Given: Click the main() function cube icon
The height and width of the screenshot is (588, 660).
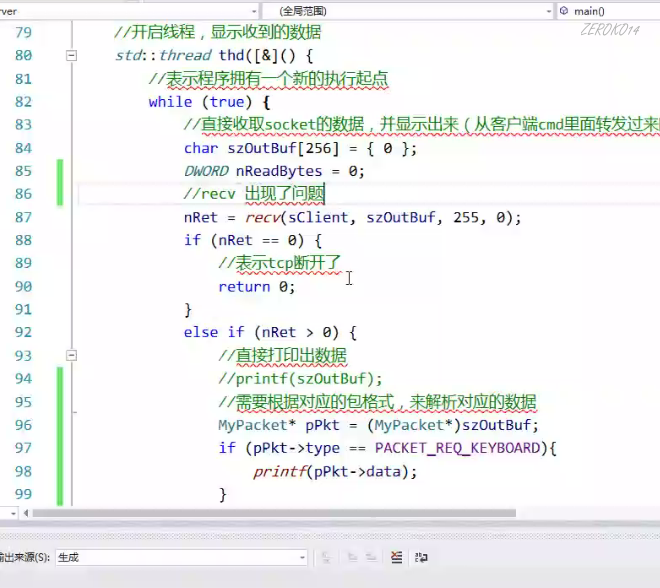Looking at the screenshot, I should pyautogui.click(x=564, y=11).
